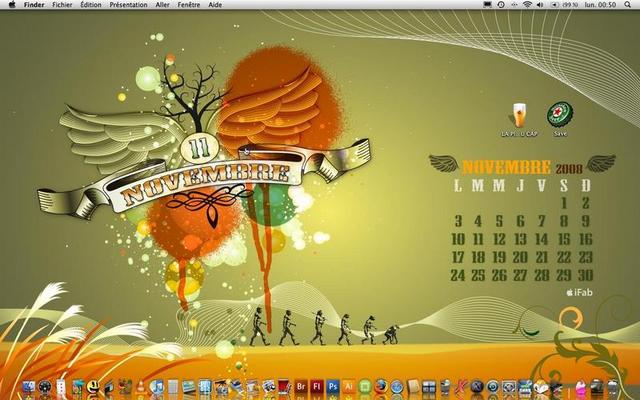Launch Firefox browser from dock
Image resolution: width=640 pixels, height=400 pixels.
click(380, 386)
